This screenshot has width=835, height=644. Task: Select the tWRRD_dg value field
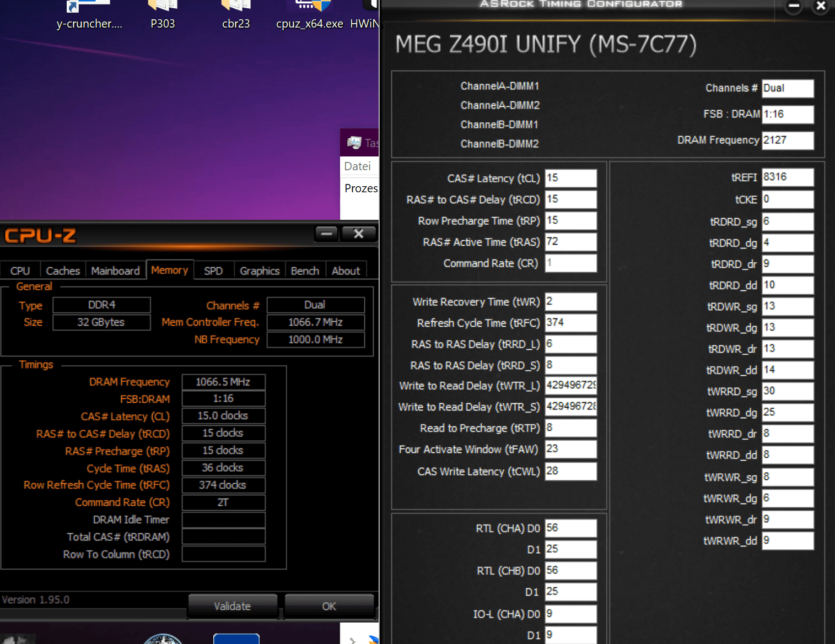[x=788, y=412]
